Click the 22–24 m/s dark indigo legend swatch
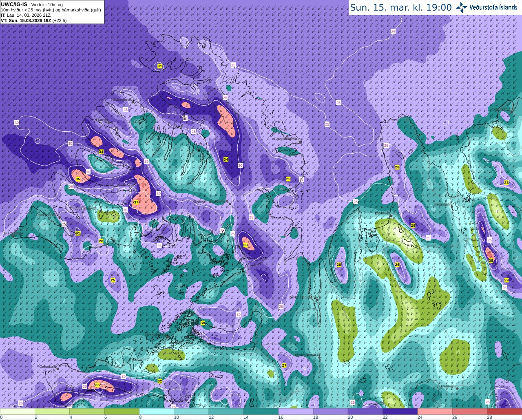522x420 pixels. click(x=400, y=411)
